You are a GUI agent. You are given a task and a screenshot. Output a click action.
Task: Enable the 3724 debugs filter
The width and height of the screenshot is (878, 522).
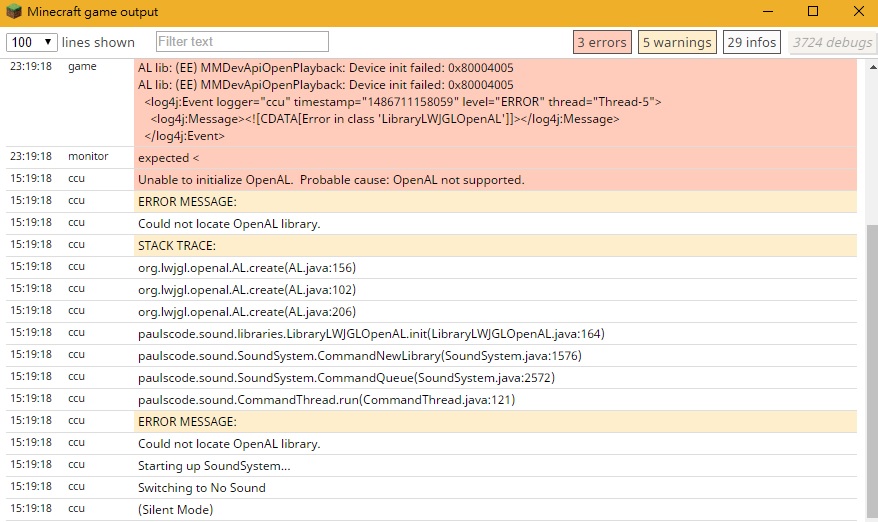coord(829,42)
